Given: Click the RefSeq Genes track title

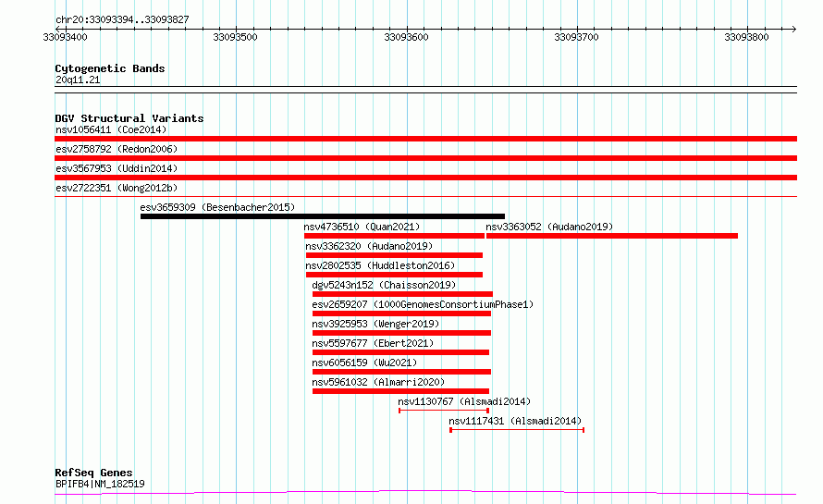Looking at the screenshot, I should click(x=93, y=473).
